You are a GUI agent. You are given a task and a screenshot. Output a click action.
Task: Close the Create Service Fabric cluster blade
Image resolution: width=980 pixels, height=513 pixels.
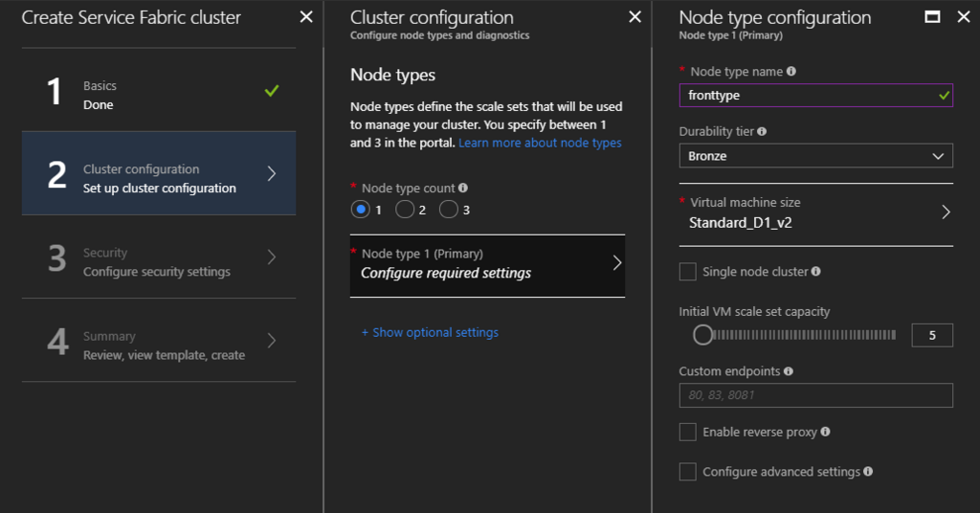pyautogui.click(x=306, y=17)
